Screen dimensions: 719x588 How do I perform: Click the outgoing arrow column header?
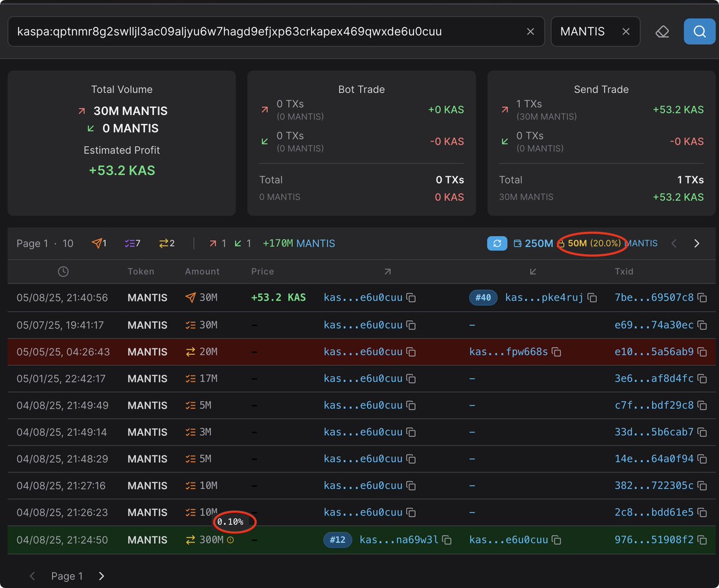pos(388,272)
